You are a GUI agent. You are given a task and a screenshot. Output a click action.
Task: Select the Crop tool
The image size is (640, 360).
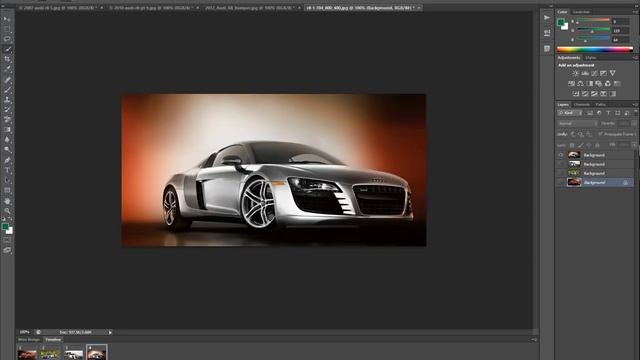pos(7,59)
